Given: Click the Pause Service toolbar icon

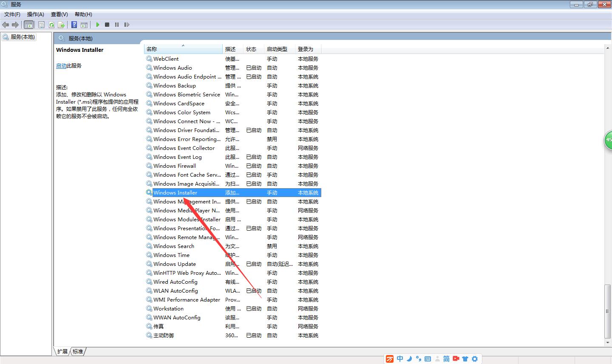Looking at the screenshot, I should [117, 25].
